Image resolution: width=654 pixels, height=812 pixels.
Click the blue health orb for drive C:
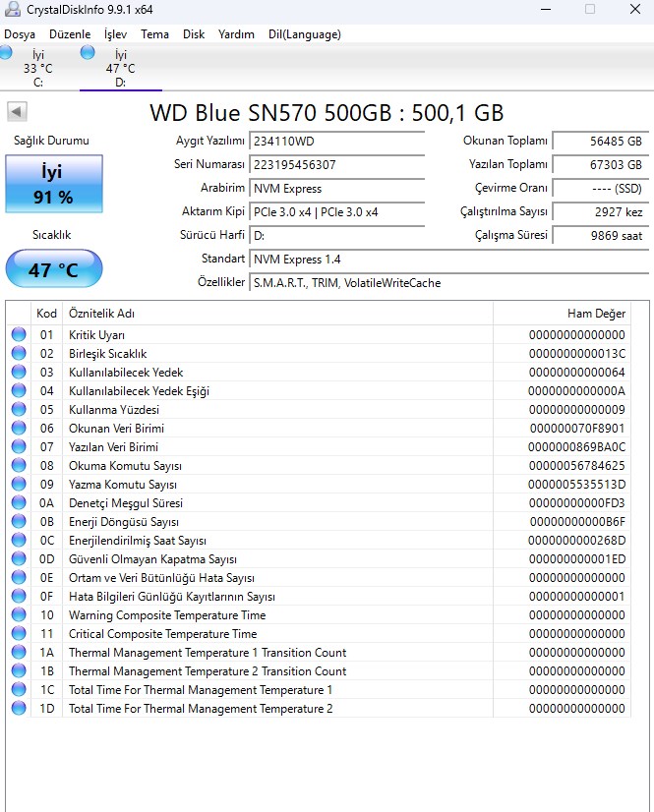(x=6, y=52)
